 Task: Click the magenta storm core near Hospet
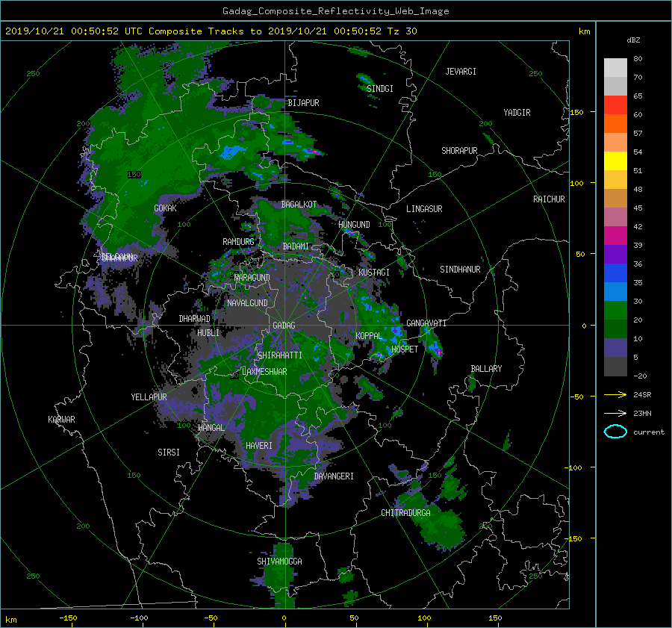pyautogui.click(x=438, y=352)
